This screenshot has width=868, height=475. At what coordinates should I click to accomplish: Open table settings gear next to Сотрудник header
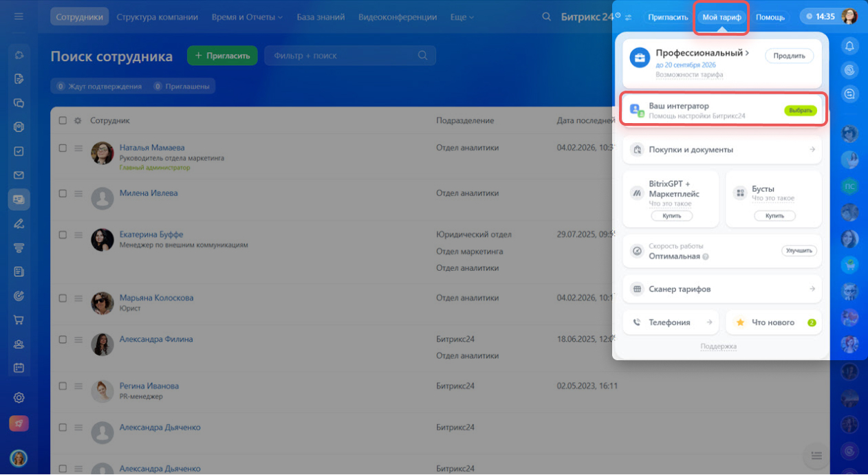(77, 120)
